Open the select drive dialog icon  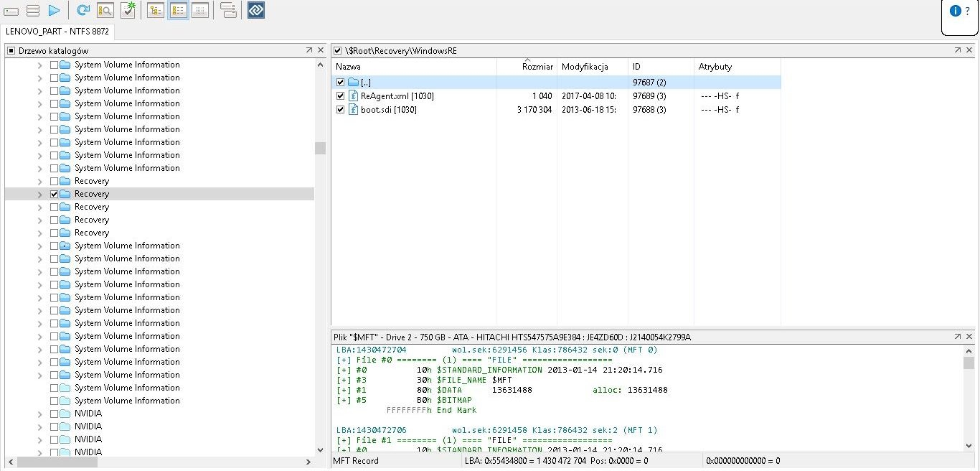click(11, 11)
